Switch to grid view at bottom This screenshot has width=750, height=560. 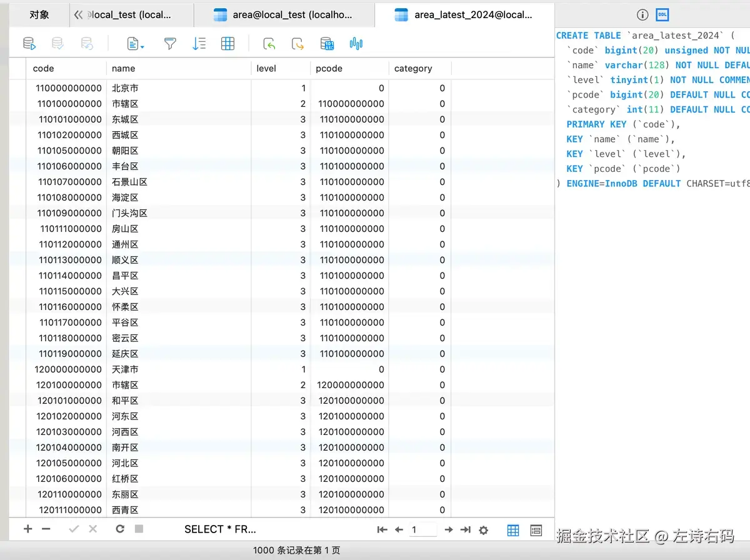[513, 530]
